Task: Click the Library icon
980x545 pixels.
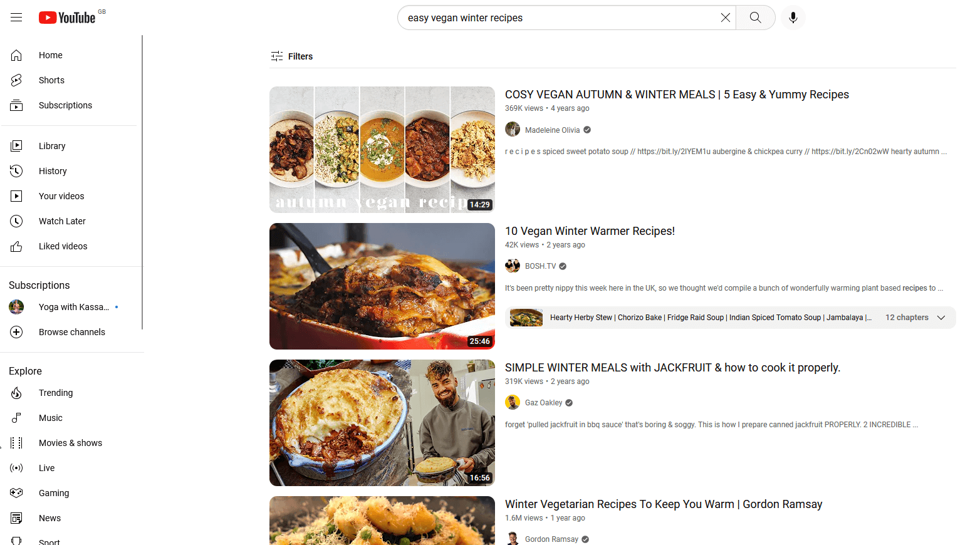Action: (x=16, y=146)
